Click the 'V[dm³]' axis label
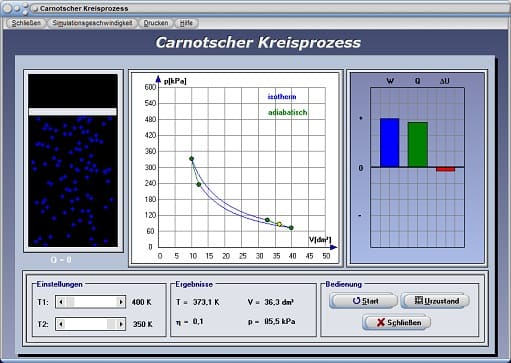Viewport: 511px width, 363px height. point(320,240)
